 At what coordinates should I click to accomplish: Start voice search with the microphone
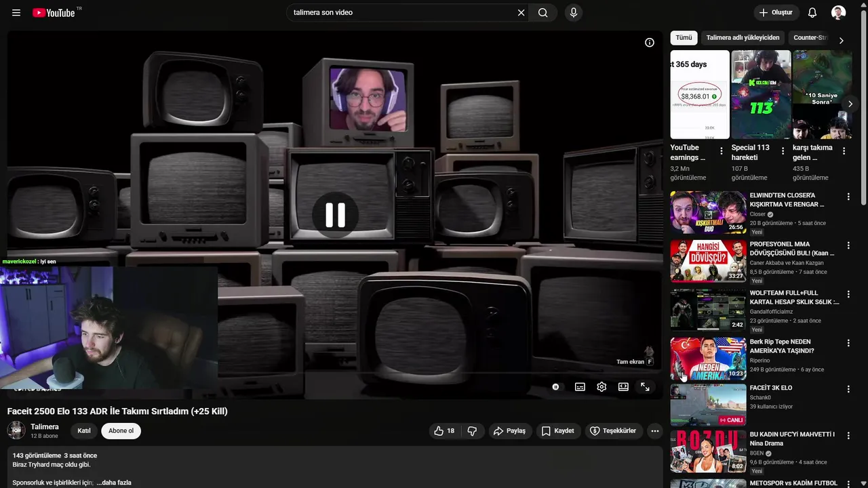click(574, 13)
